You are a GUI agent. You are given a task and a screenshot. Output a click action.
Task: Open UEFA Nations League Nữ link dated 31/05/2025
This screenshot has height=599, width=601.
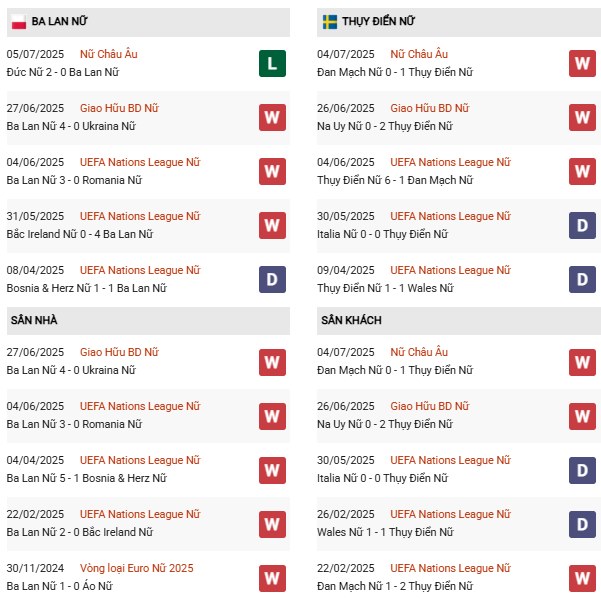(x=140, y=216)
